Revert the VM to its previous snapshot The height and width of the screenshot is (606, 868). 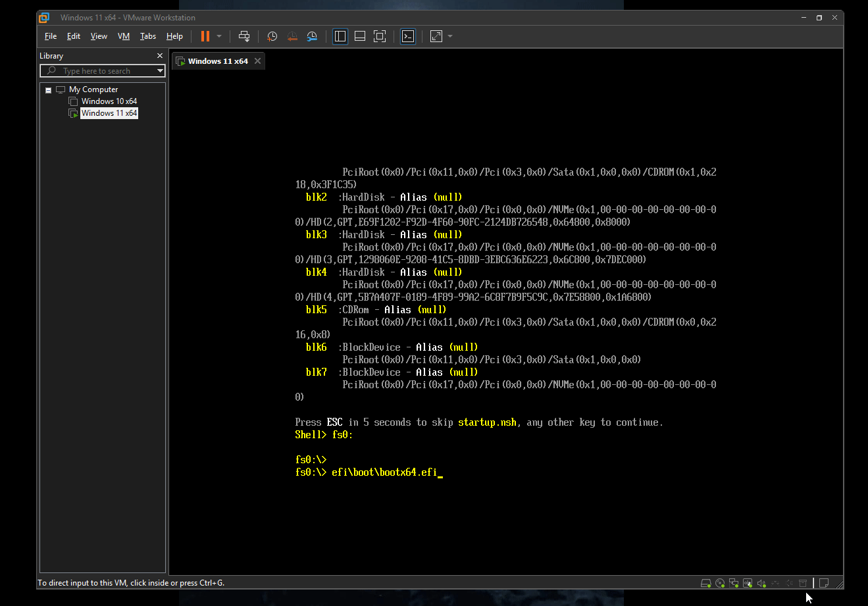(292, 36)
